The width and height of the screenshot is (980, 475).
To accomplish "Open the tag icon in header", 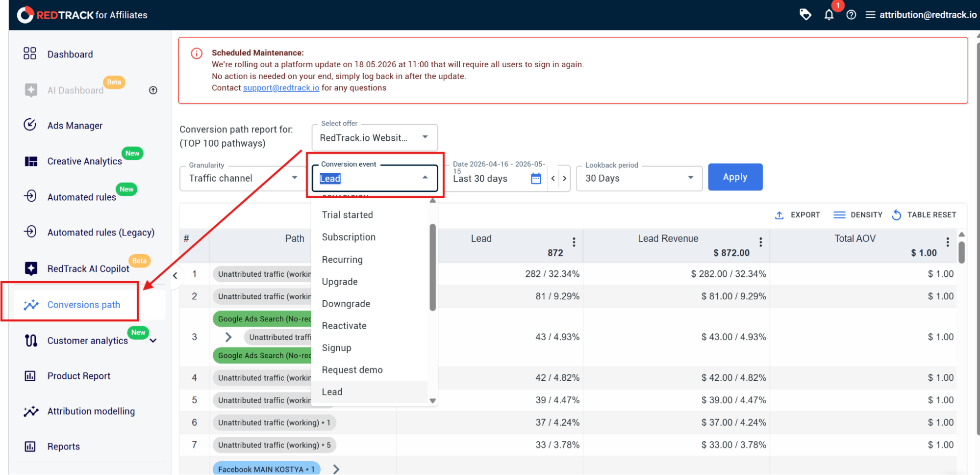I will tap(805, 15).
